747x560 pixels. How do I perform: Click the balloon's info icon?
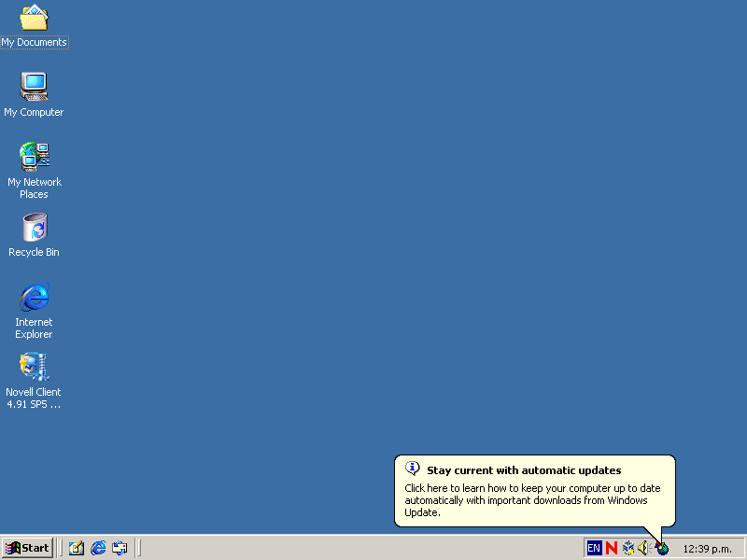[412, 469]
